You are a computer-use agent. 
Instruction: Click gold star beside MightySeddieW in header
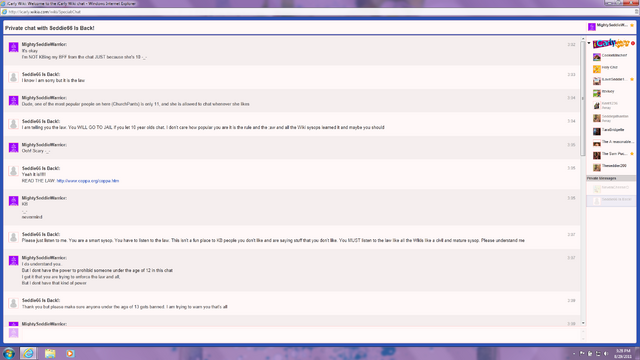632,25
